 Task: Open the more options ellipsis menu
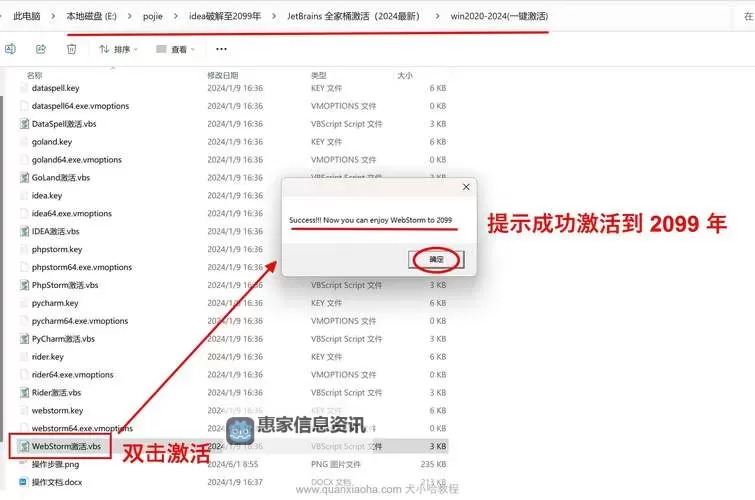click(x=221, y=49)
